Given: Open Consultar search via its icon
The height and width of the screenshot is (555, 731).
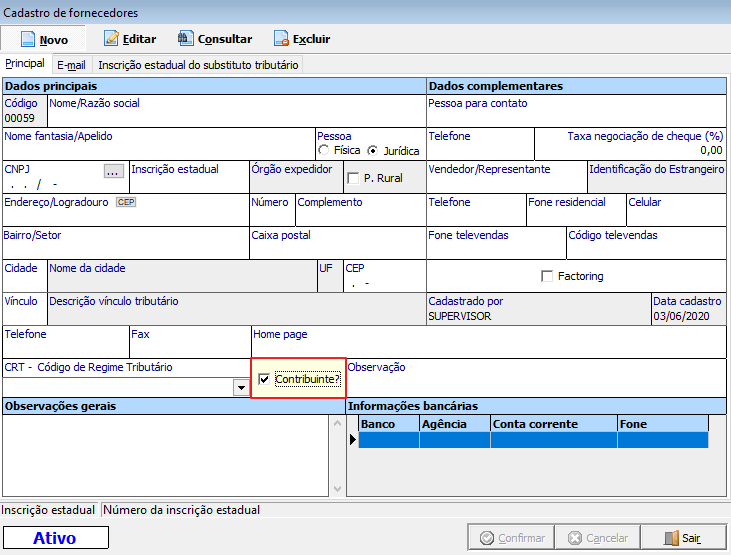Looking at the screenshot, I should 185,39.
